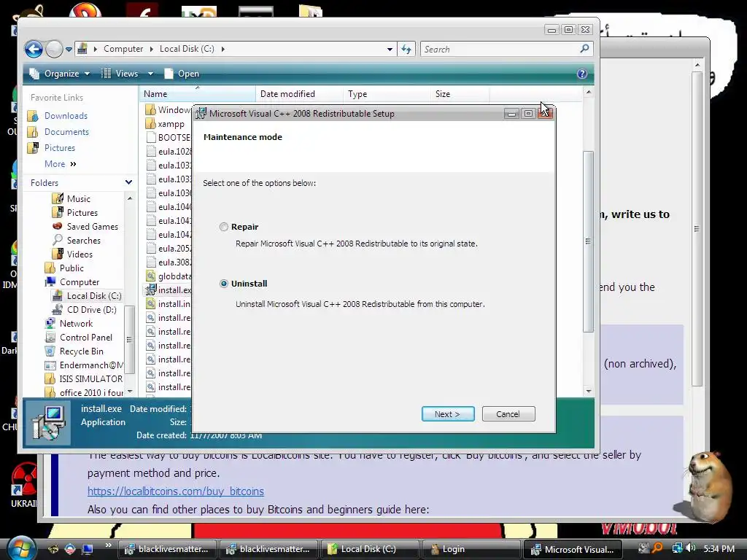Open the Views menu

click(x=120, y=74)
